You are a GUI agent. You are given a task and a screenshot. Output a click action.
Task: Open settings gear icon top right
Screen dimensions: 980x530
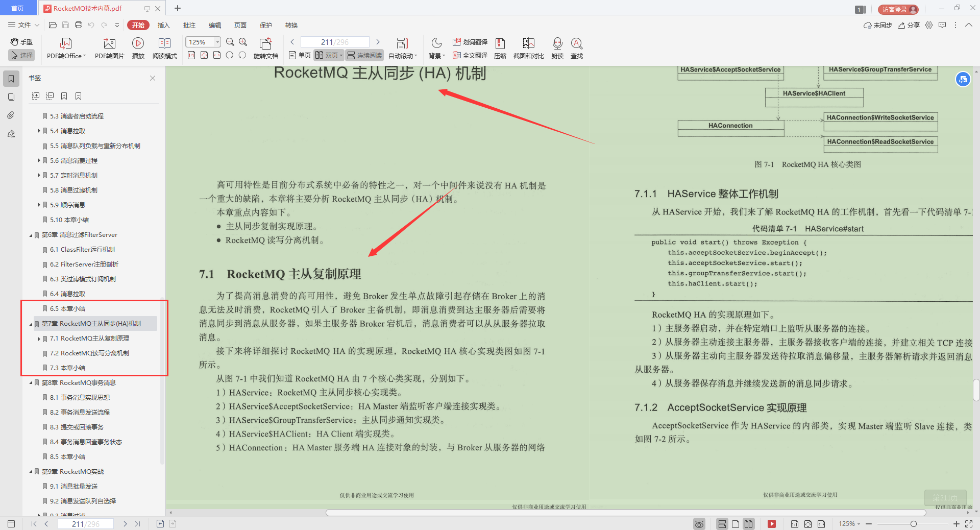929,25
